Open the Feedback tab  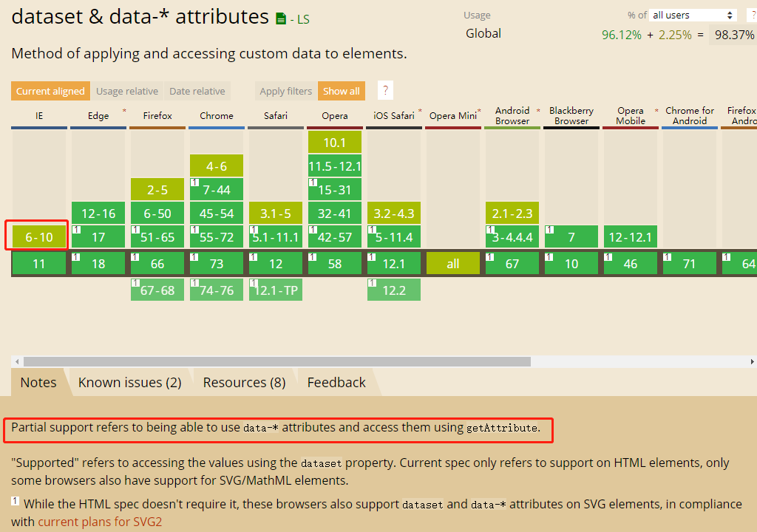(x=336, y=382)
